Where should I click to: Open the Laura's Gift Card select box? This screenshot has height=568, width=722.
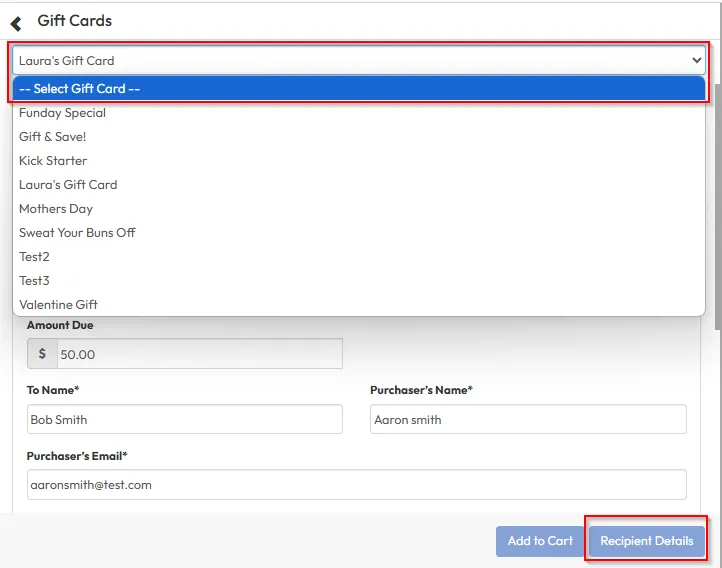[x=350, y=60]
